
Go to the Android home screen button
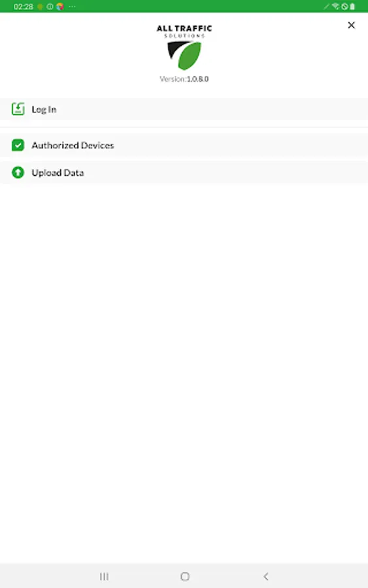click(185, 576)
